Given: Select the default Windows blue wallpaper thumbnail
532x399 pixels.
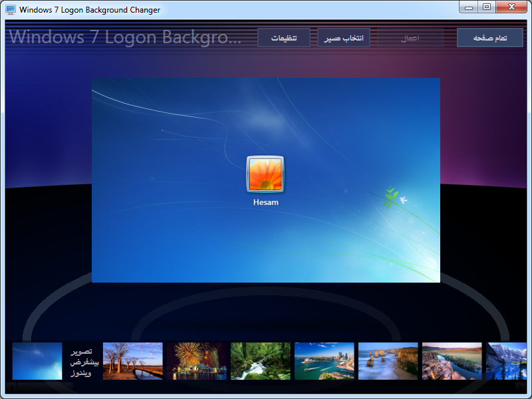Looking at the screenshot, I should coord(37,361).
